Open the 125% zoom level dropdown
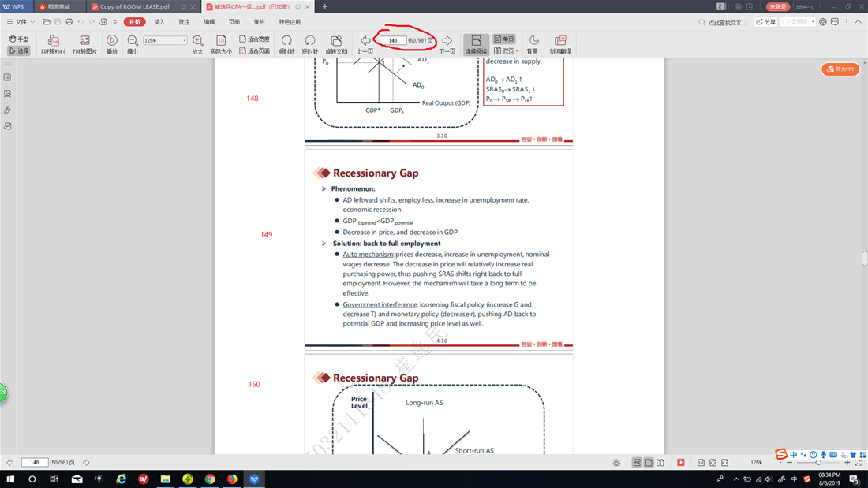The height and width of the screenshot is (488, 868). click(185, 40)
